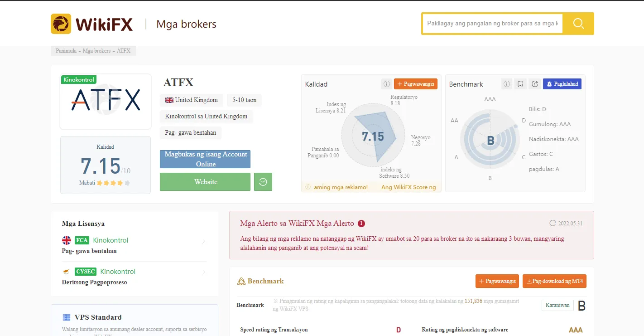Click the UK flag beside FCA license
The image size is (644, 336).
click(x=67, y=240)
